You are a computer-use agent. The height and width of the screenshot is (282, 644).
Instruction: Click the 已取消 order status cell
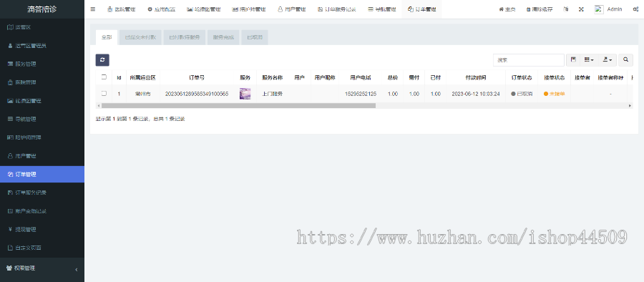[522, 94]
